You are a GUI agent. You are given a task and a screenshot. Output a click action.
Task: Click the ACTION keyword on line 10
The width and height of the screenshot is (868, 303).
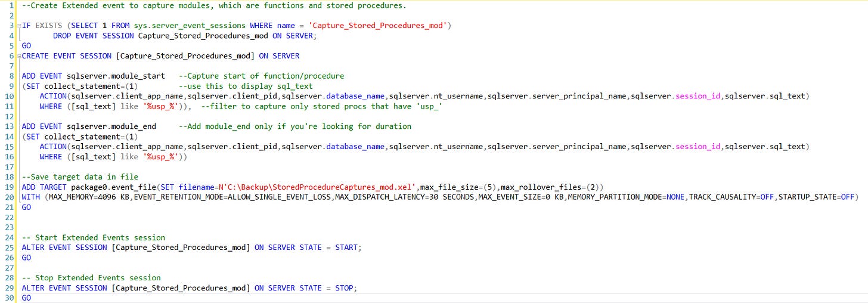[53, 96]
